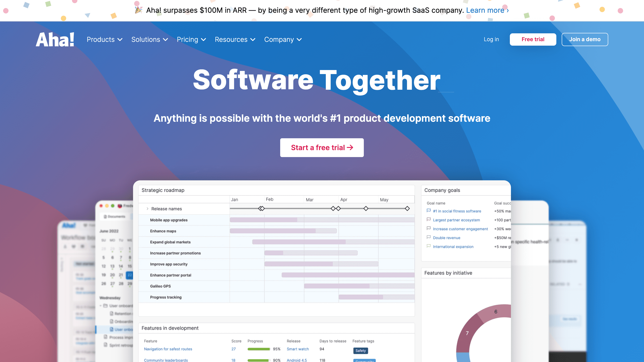644x362 pixels.
Task: Click flag icon beside #1 in social fitness
Action: [428, 211]
